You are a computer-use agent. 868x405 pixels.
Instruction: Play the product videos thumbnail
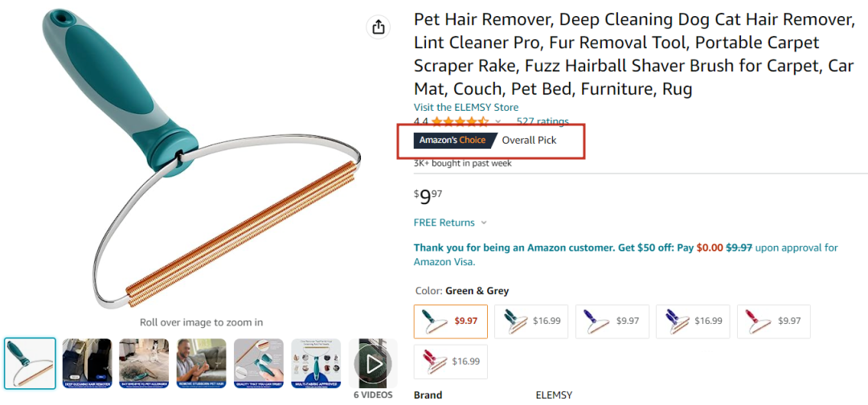(373, 364)
